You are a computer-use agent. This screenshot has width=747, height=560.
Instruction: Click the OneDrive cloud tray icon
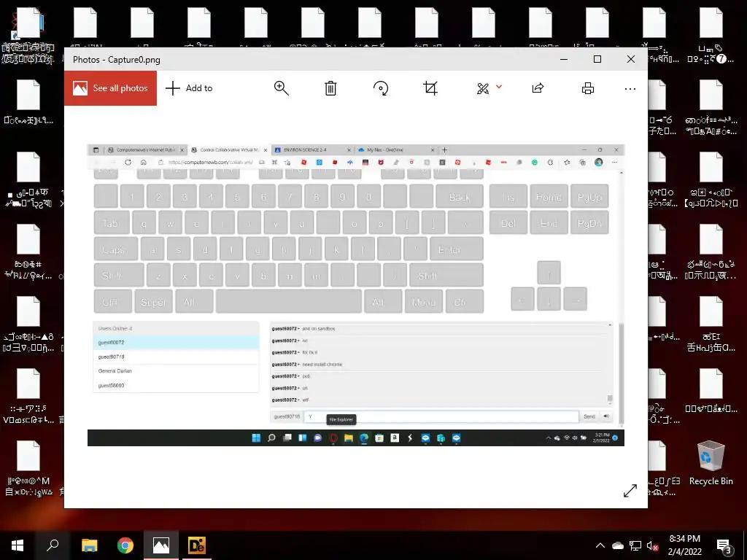(617, 545)
